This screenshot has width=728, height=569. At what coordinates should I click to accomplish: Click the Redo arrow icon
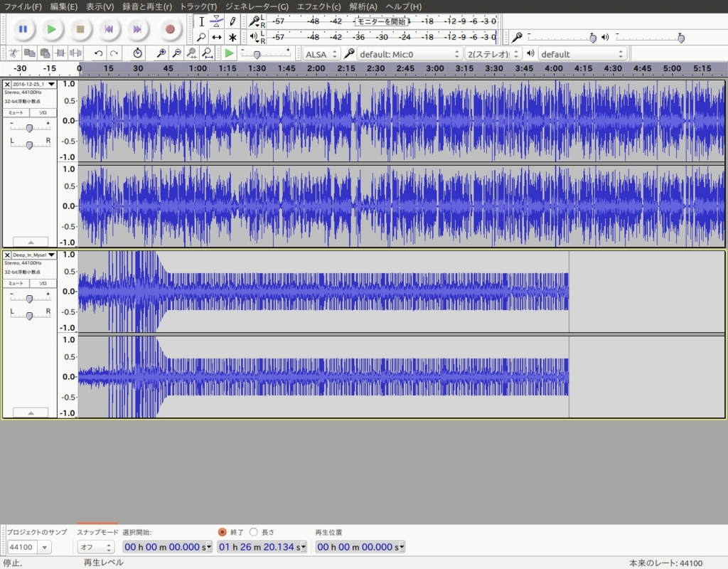pyautogui.click(x=114, y=53)
